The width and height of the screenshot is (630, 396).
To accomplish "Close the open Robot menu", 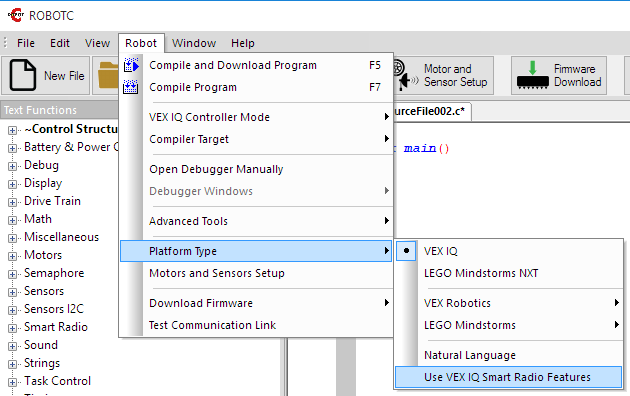I will click(x=141, y=43).
